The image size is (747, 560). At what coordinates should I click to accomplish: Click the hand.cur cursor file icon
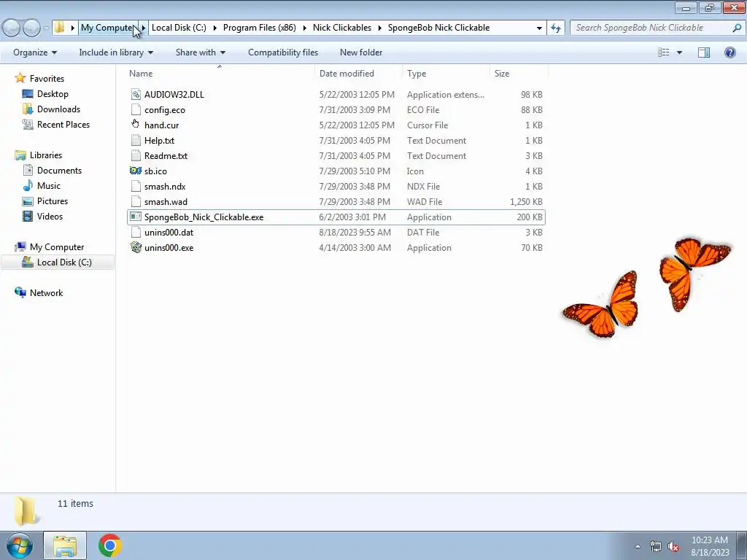tap(136, 125)
